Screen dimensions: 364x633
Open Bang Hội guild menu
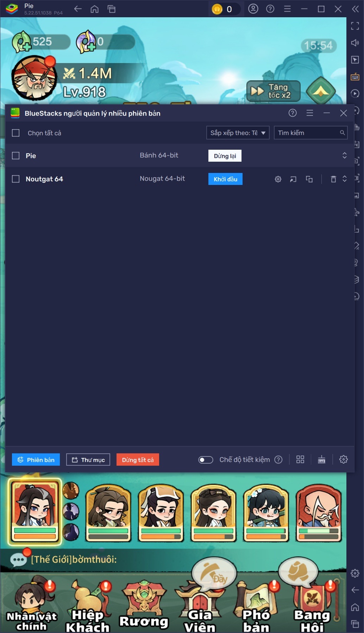tap(313, 606)
